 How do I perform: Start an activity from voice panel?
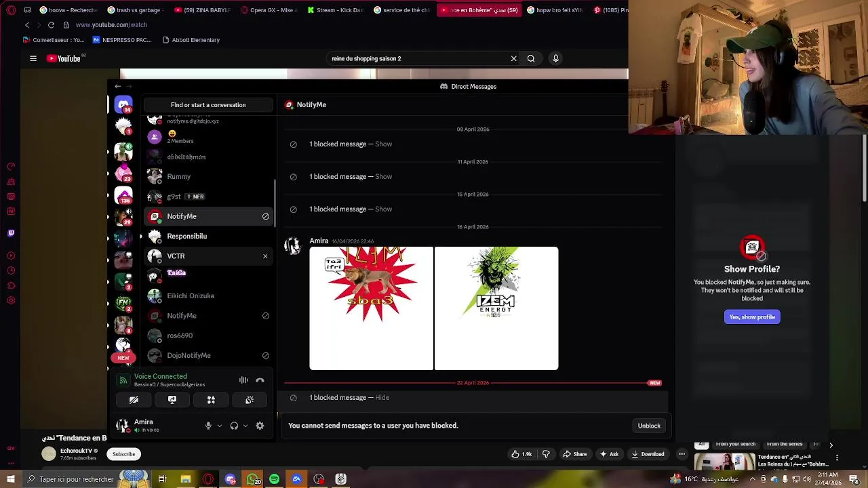point(211,400)
